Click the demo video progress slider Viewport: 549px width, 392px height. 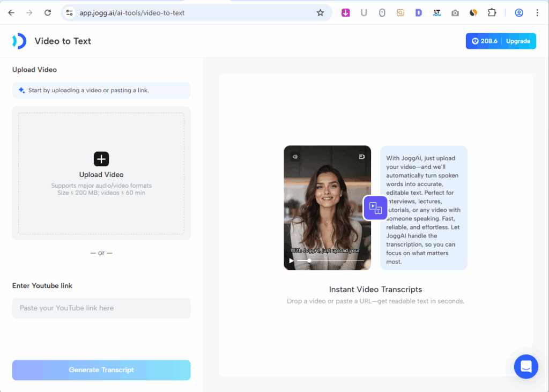coord(330,261)
